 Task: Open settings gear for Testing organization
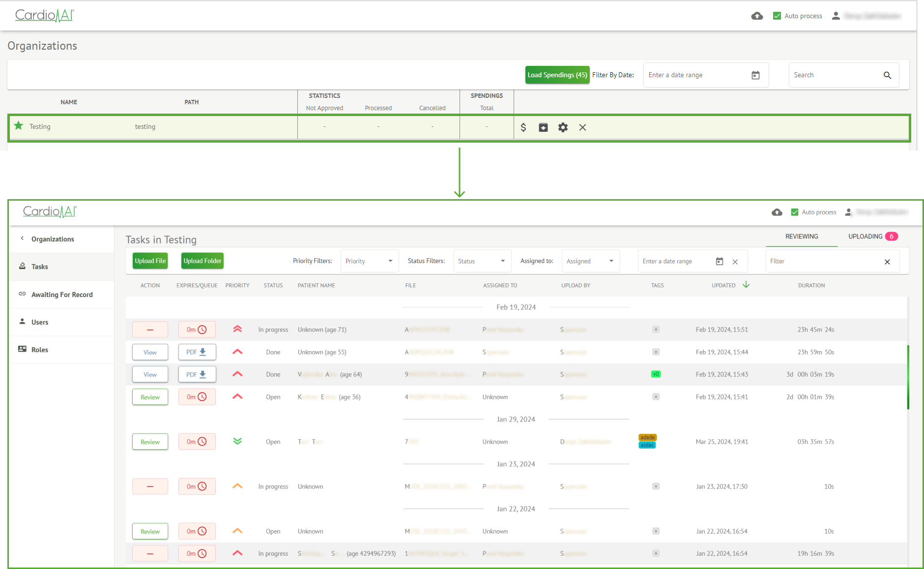tap(563, 127)
